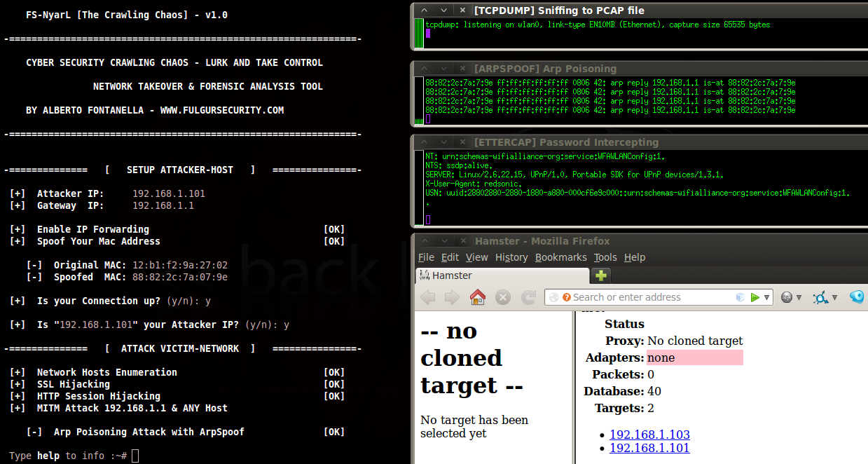Click the Firefox forward arrow
The image size is (868, 464).
[x=452, y=297]
